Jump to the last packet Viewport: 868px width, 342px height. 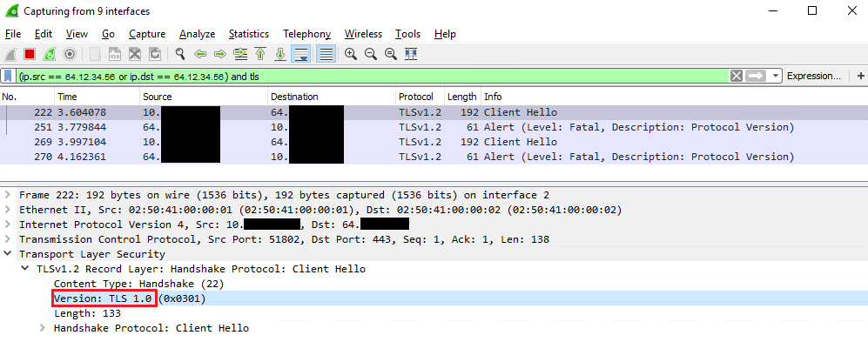280,54
